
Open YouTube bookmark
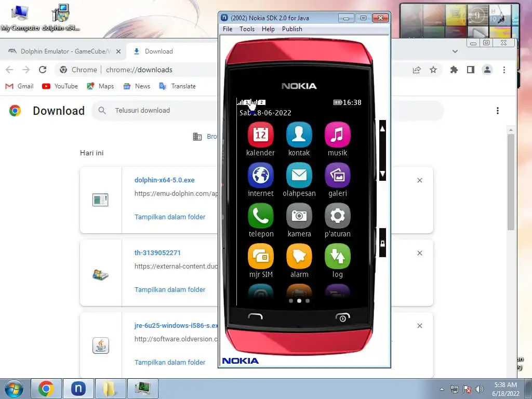point(60,86)
